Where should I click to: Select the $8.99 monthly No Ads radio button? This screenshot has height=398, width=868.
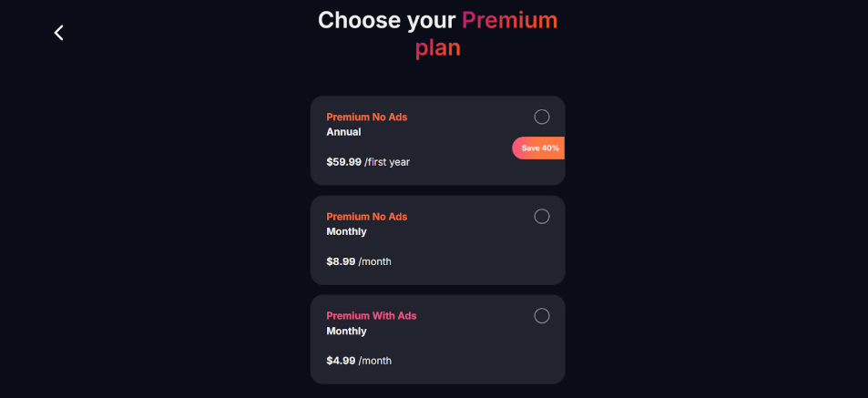[541, 217]
